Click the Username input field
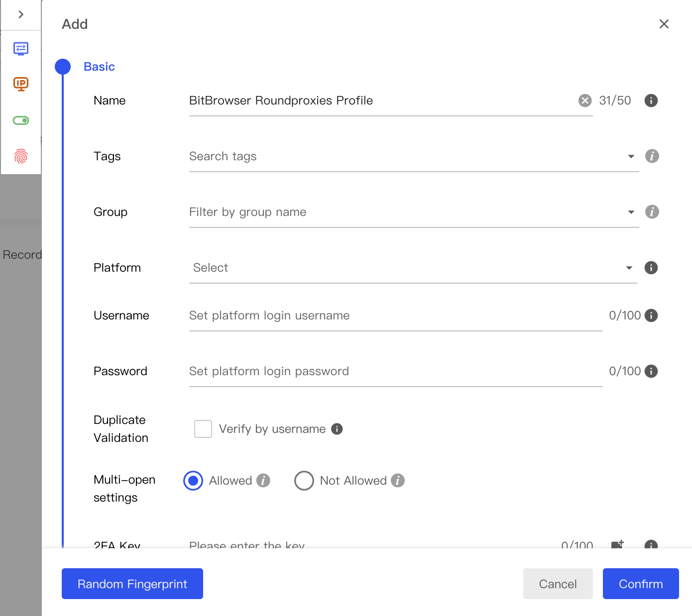 coord(348,315)
